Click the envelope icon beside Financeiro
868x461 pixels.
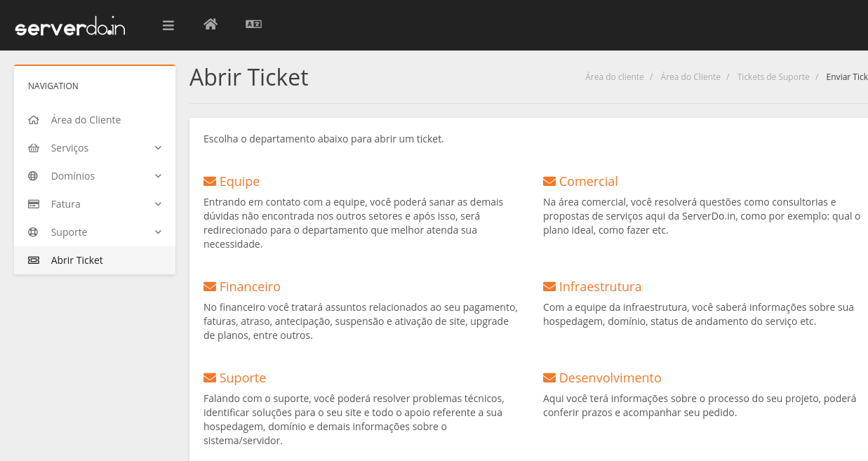coord(209,287)
